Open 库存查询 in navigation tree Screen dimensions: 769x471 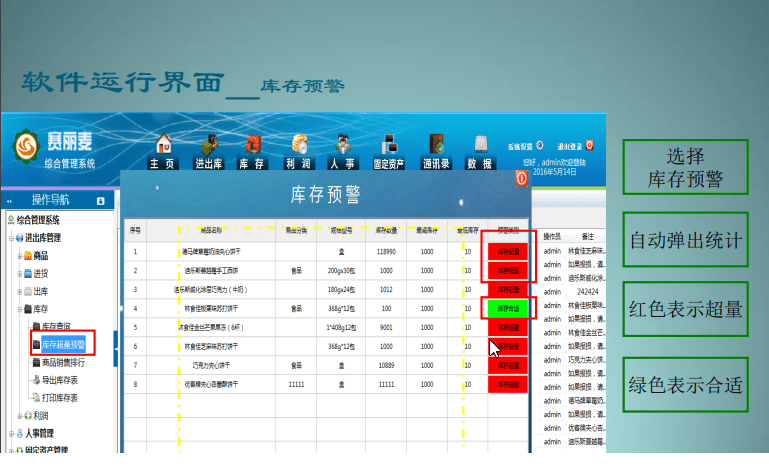(56, 326)
